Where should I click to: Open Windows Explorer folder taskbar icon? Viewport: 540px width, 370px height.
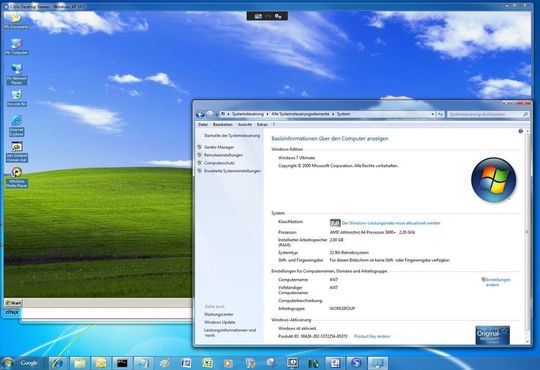(x=79, y=363)
